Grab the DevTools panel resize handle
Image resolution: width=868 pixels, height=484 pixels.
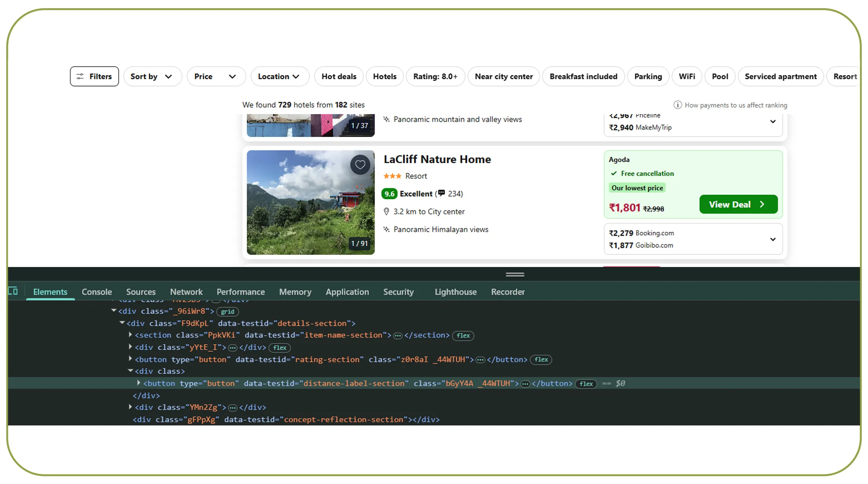(x=515, y=274)
